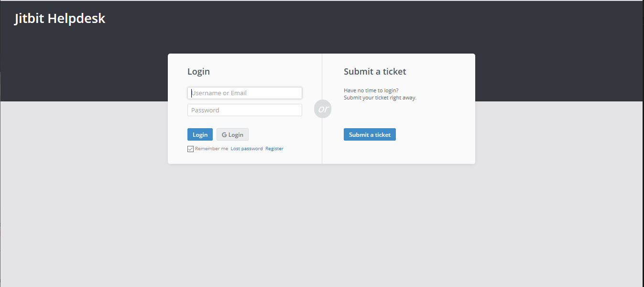Image resolution: width=644 pixels, height=287 pixels.
Task: Click the "Remember me" label text
Action: 211,149
